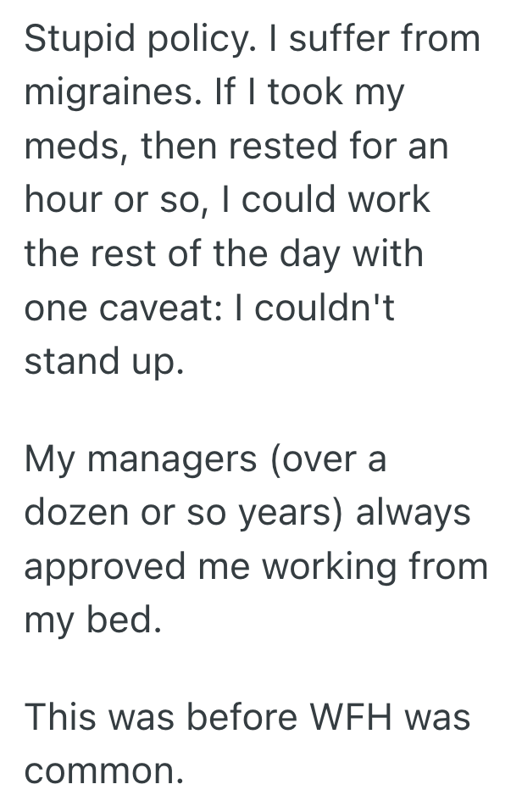Click the word "common" on the last line
Screen dimensions: 522x812
pyautogui.click(x=102, y=772)
